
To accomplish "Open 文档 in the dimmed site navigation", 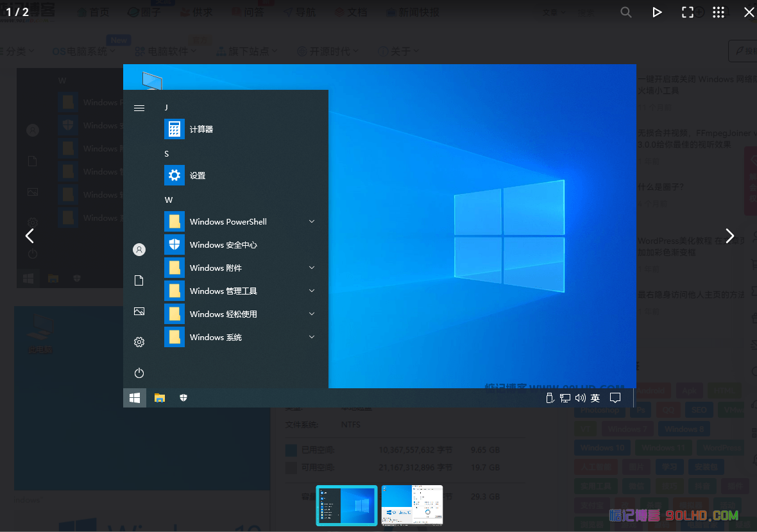I will point(351,12).
